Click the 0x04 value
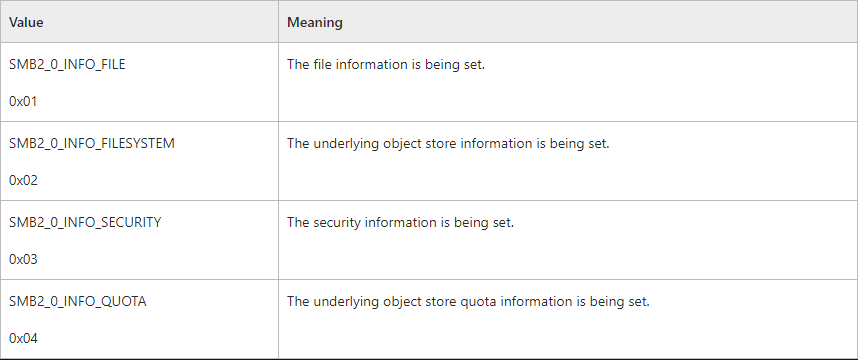858x360 pixels. click(x=24, y=339)
